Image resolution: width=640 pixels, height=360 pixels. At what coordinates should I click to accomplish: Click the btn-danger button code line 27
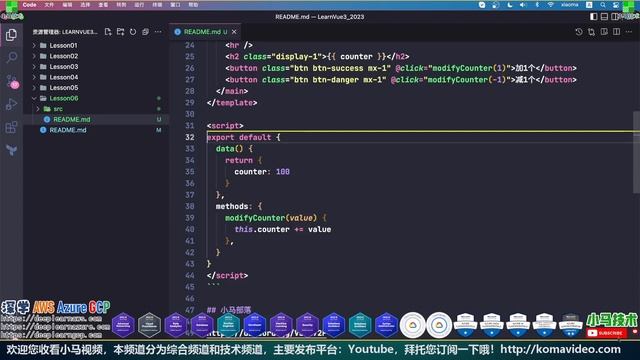[400, 80]
